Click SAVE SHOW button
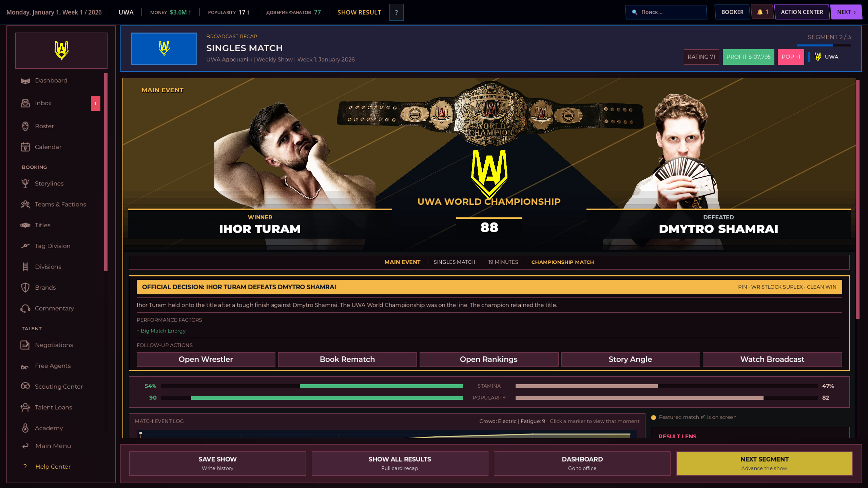This screenshot has height=488, width=868. coord(217,463)
